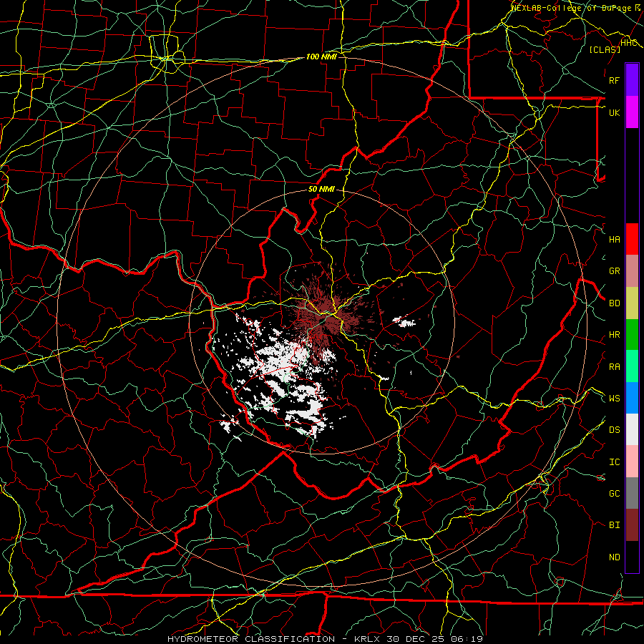
Task: Click the ND black legend block
Action: coord(632,557)
